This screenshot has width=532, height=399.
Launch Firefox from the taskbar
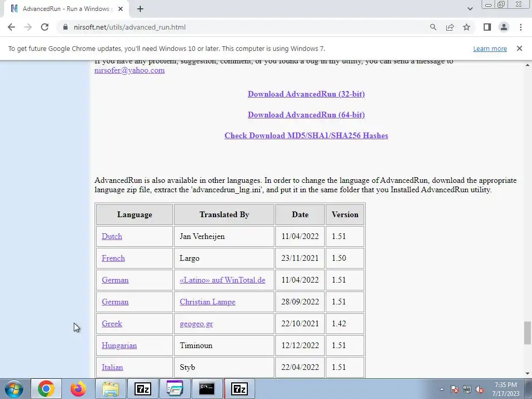point(78,389)
